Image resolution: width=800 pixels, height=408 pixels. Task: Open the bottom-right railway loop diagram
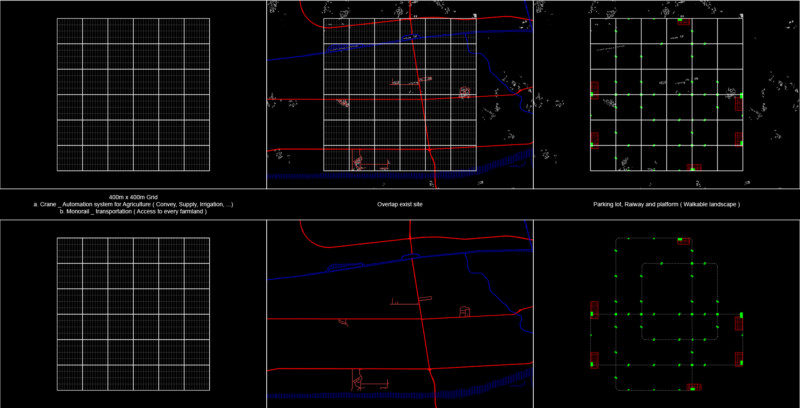tap(666, 313)
